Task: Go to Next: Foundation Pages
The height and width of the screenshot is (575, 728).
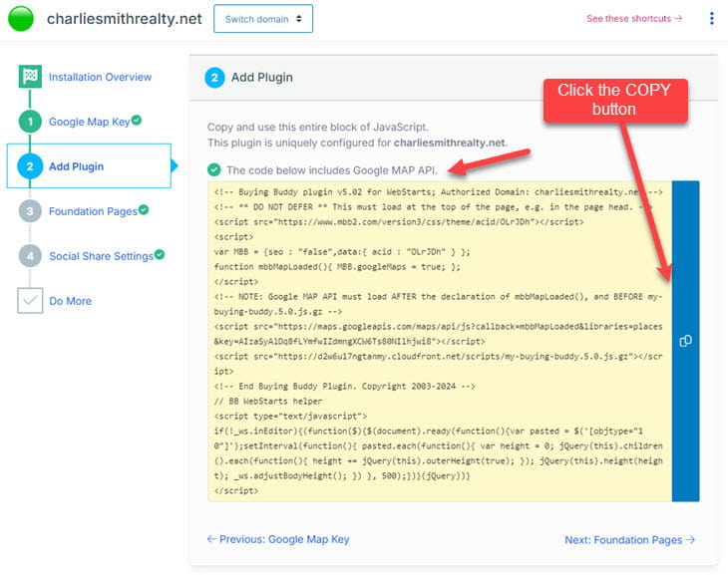Action: pos(630,540)
